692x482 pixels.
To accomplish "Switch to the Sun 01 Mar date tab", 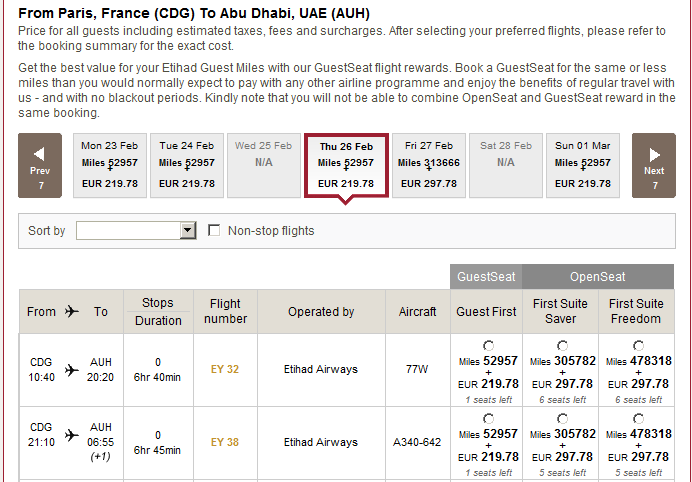I will [582, 165].
